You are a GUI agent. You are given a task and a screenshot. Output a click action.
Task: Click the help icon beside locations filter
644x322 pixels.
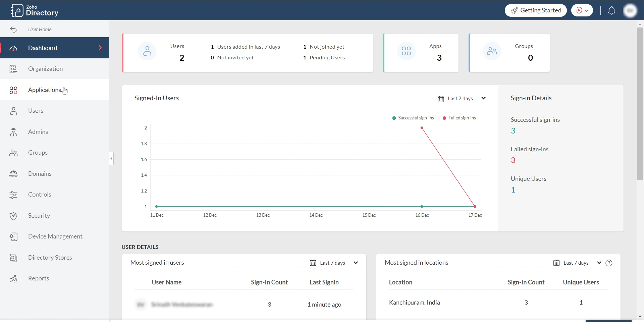click(609, 263)
